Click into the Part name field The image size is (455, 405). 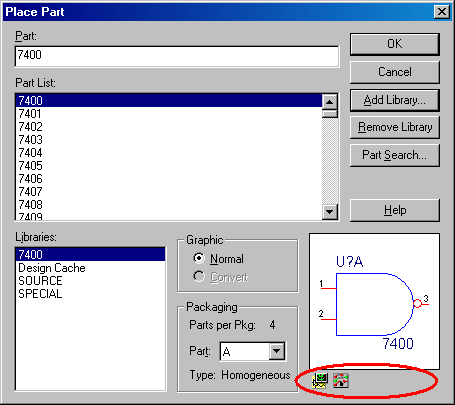(x=177, y=56)
